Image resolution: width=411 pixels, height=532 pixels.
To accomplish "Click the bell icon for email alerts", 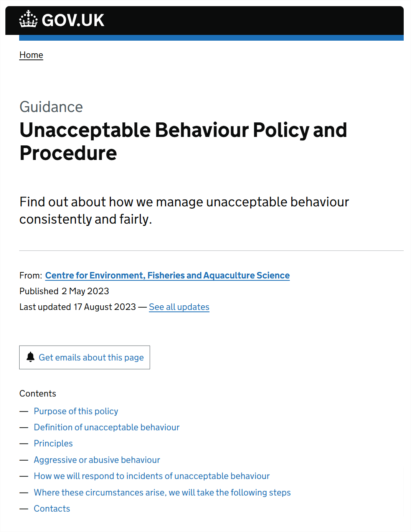I will tap(30, 357).
